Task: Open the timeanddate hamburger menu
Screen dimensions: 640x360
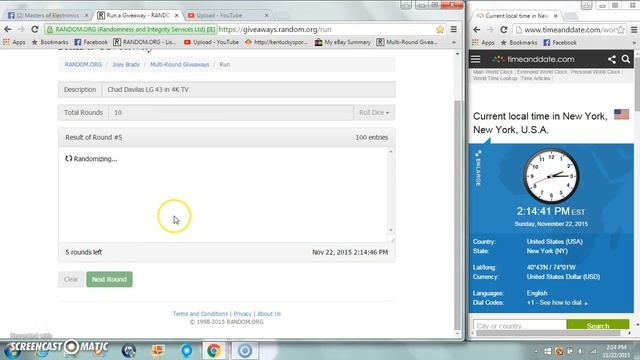Action: 476,59
